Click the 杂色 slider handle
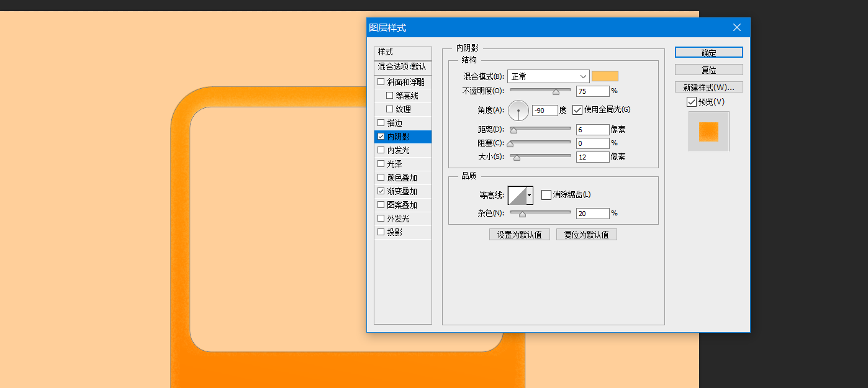This screenshot has width=868, height=388. (522, 214)
